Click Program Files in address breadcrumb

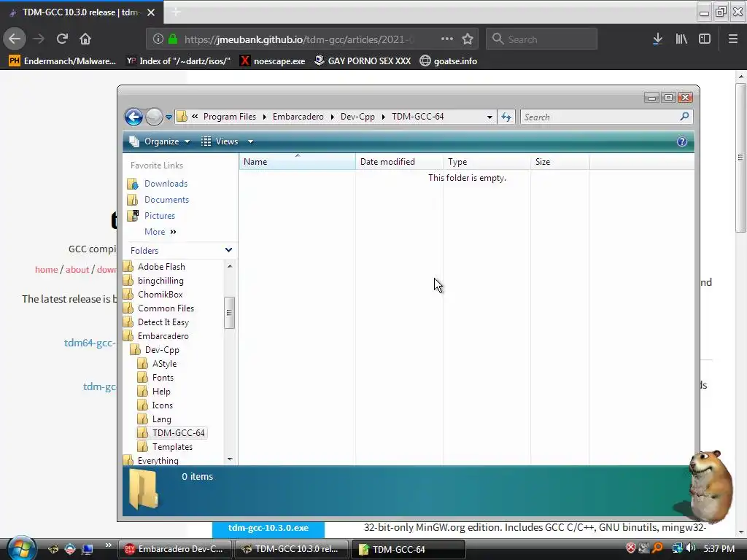pyautogui.click(x=230, y=117)
